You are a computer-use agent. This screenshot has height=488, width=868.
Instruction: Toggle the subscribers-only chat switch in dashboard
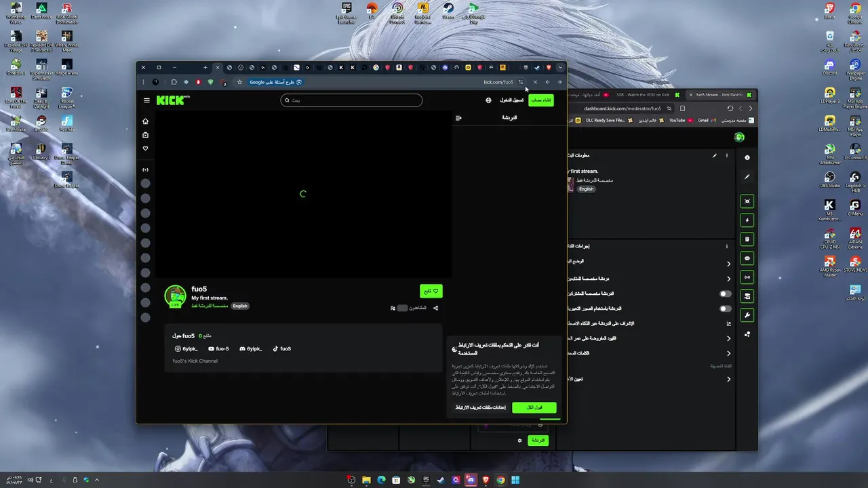tap(725, 294)
